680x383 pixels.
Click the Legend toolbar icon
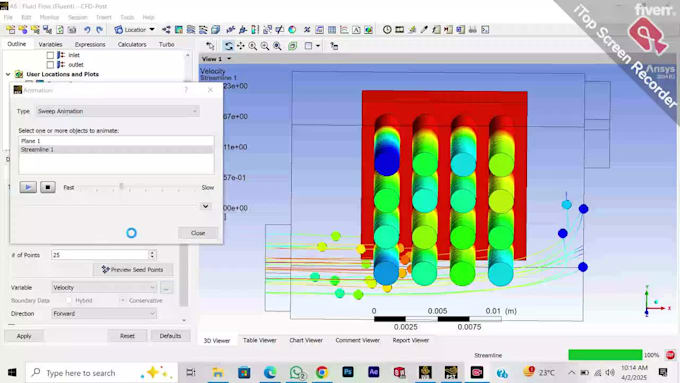[255, 29]
